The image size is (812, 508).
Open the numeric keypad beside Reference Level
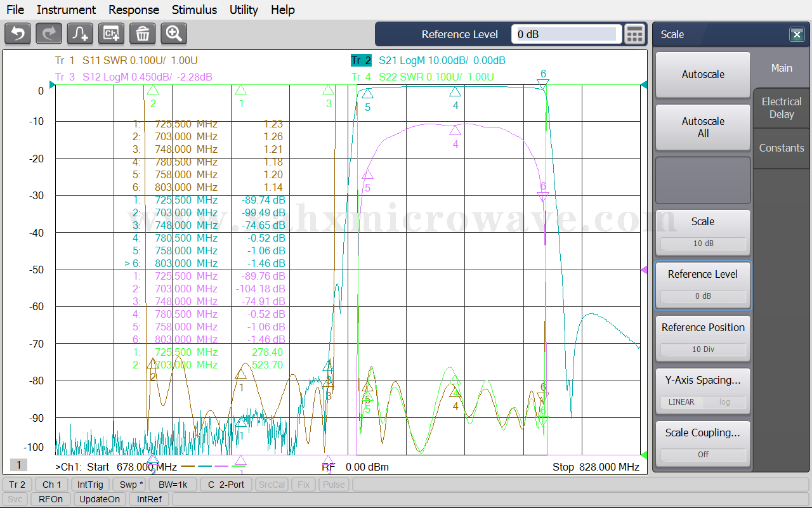(634, 34)
